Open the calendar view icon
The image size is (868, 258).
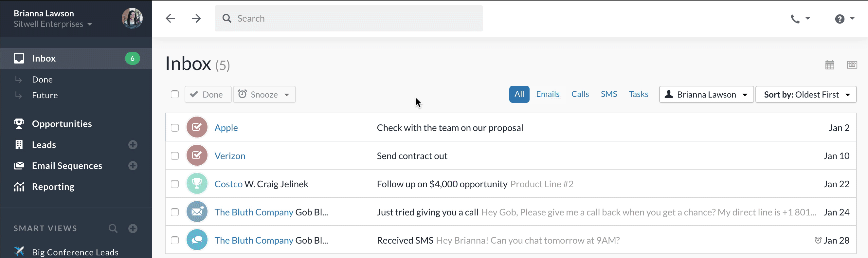click(830, 65)
